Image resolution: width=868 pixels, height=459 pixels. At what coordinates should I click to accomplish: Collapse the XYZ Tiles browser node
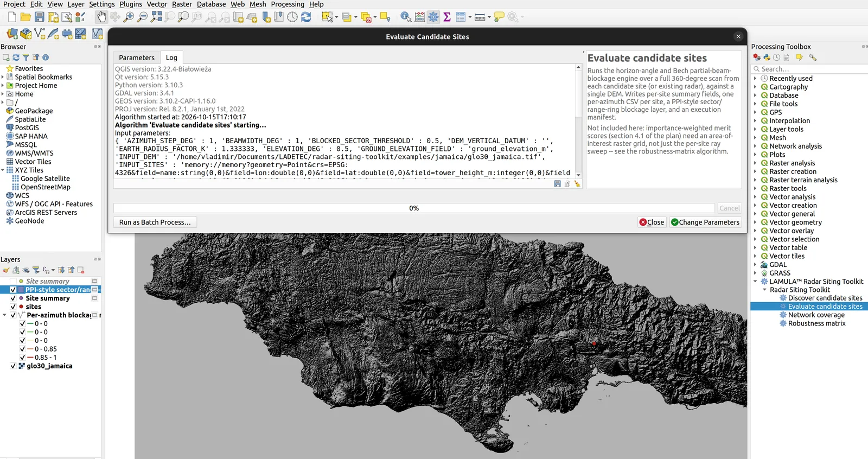[3, 170]
